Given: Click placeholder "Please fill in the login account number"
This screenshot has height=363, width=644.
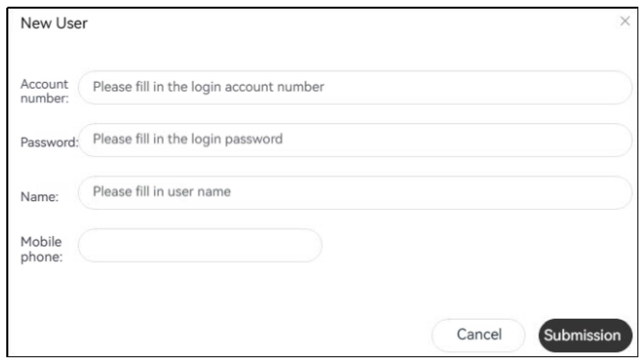Looking at the screenshot, I should click(208, 87).
